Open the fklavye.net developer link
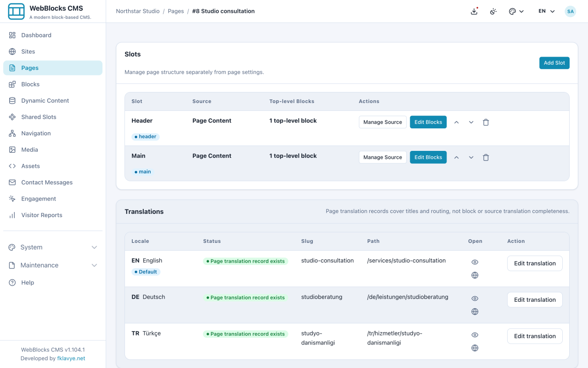588x368 pixels. [71, 358]
